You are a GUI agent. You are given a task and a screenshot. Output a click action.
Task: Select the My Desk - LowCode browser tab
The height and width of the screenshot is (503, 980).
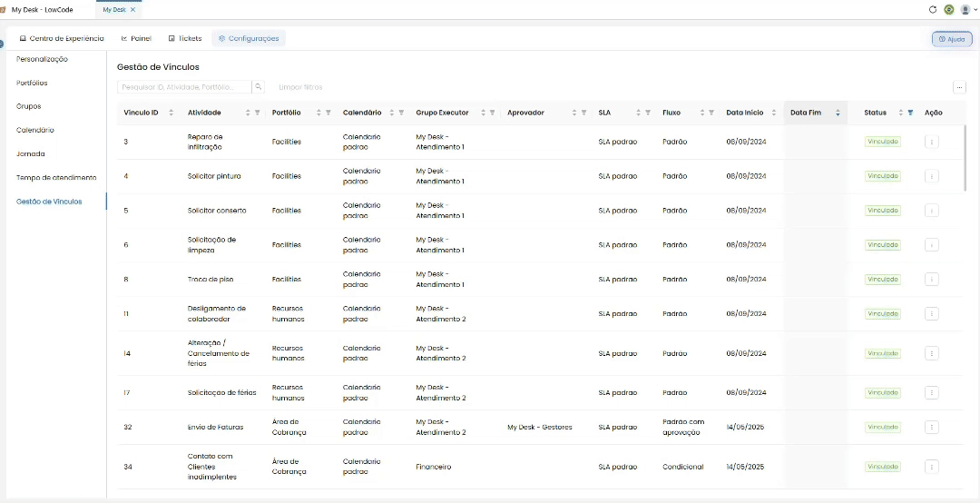[x=43, y=9]
